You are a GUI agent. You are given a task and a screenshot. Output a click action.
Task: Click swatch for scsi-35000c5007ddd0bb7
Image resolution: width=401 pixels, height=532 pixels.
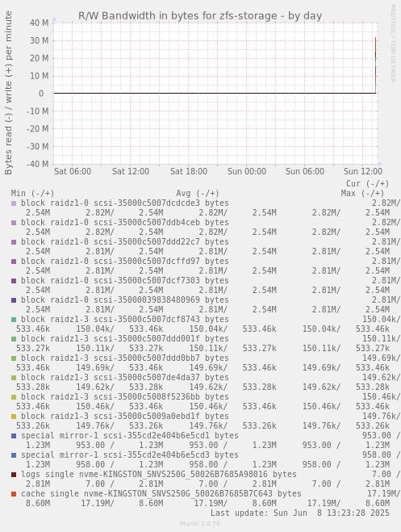pyautogui.click(x=14, y=358)
